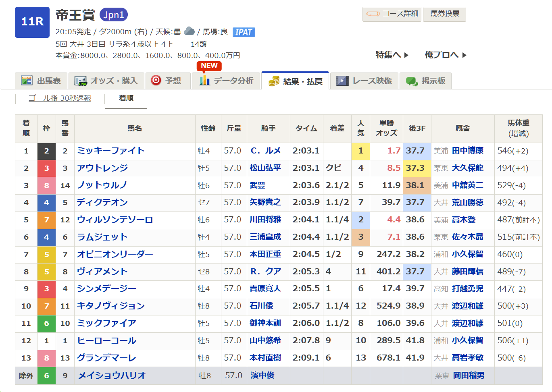Click the オッズ IPAT monitor icon

coord(81,81)
